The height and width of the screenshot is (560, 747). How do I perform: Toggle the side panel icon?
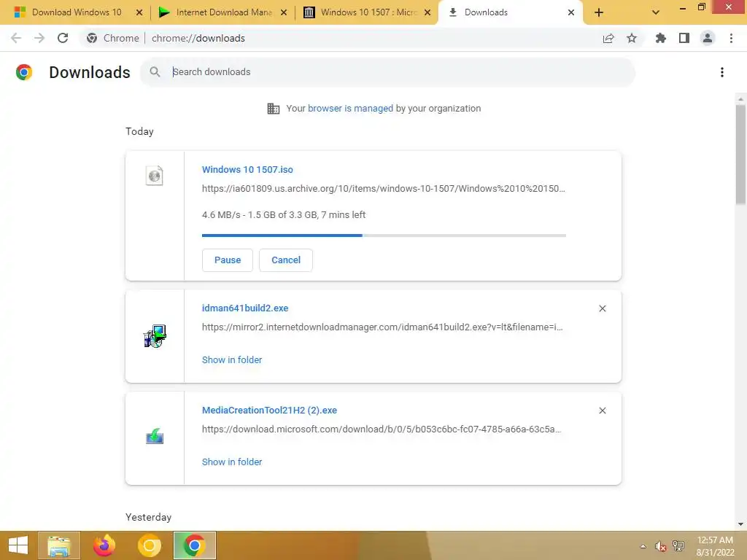pyautogui.click(x=684, y=38)
